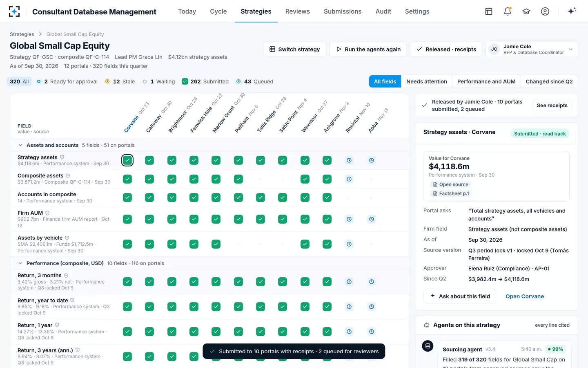The image size is (588, 368).
Task: Click the shield icon beside Return, 1 year
Action: [57, 325]
